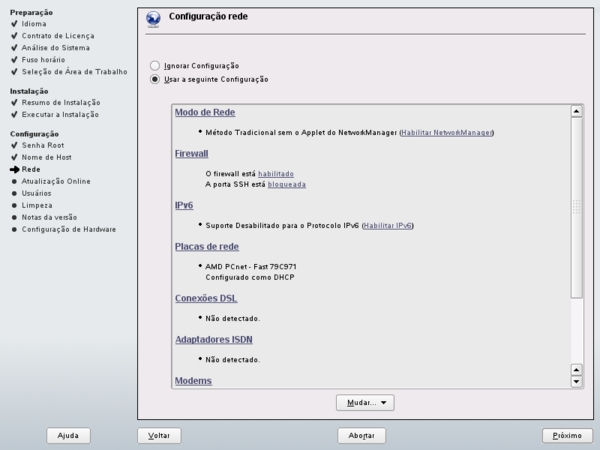The image size is (600, 450).
Task: Toggle firewall via the habilitado link
Action: pos(276,174)
